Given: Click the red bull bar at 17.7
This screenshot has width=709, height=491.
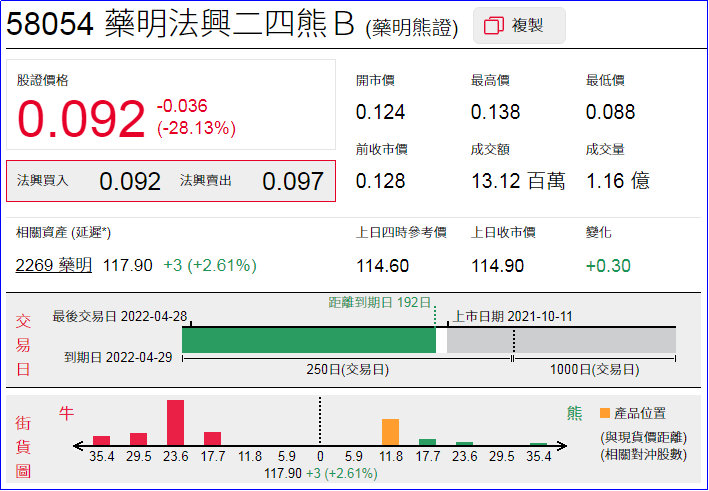Looking at the screenshot, I should point(213,439).
